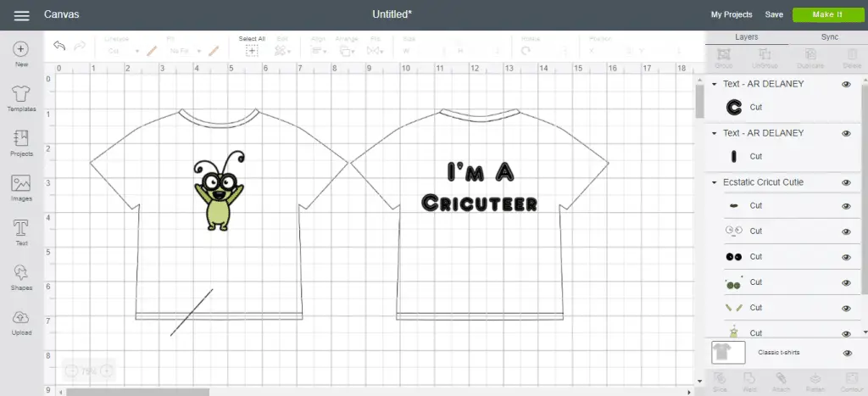This screenshot has width=868, height=396.
Task: Hide Text - AR DELANEY layer with C thumbnail
Action: 846,84
